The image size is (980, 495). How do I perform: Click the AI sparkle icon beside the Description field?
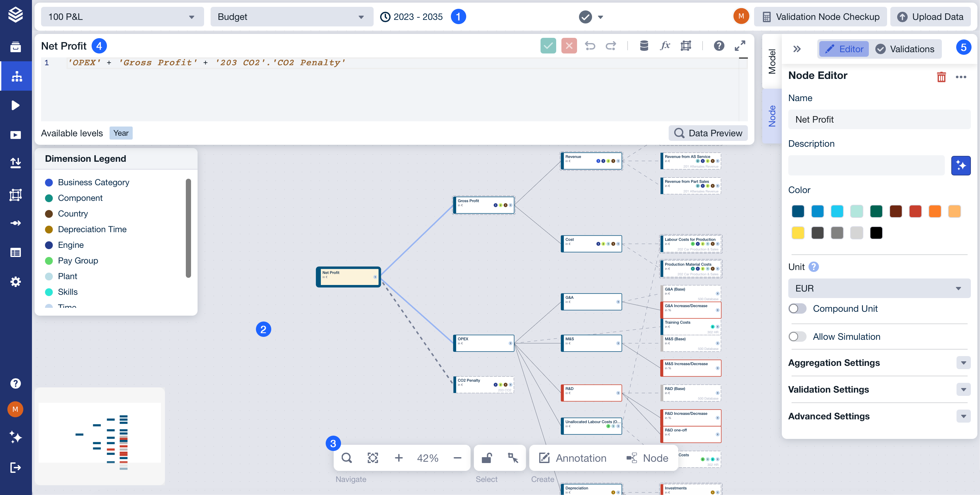pyautogui.click(x=961, y=165)
